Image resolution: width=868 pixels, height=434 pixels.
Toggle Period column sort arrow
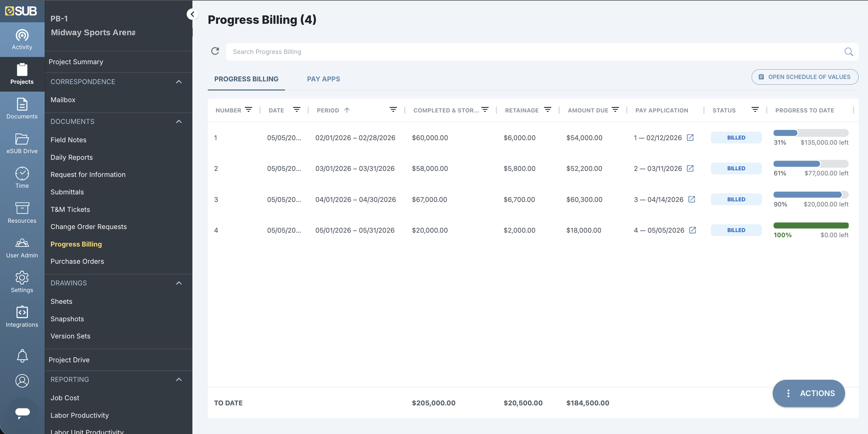(x=347, y=110)
